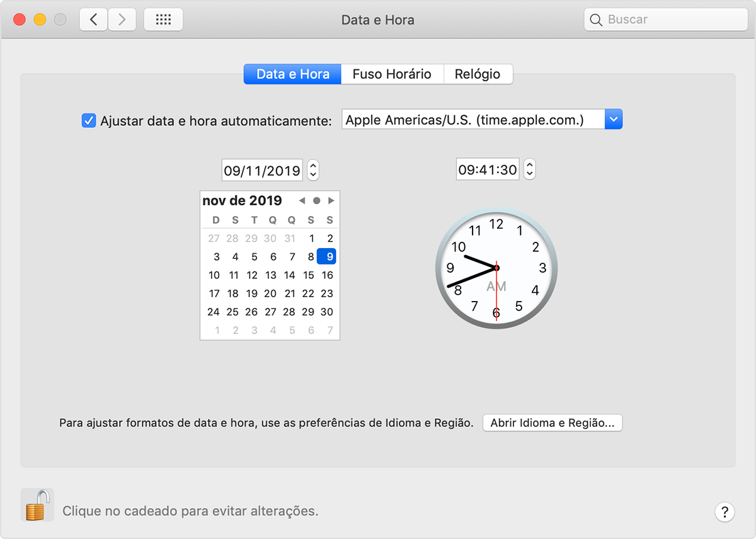Advance to next month with calendar right arrow

click(x=331, y=201)
